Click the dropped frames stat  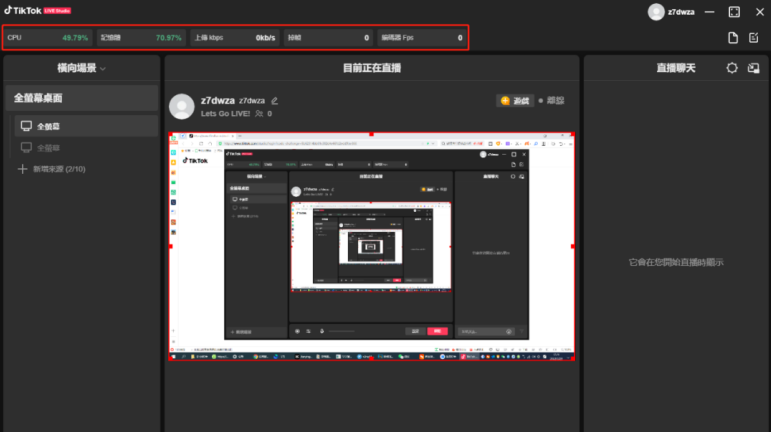coord(328,38)
